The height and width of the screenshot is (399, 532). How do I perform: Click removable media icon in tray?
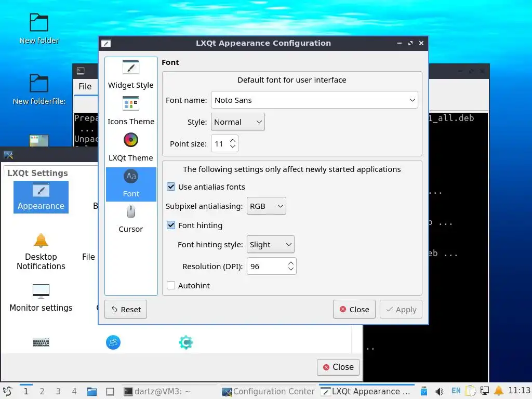point(424,391)
